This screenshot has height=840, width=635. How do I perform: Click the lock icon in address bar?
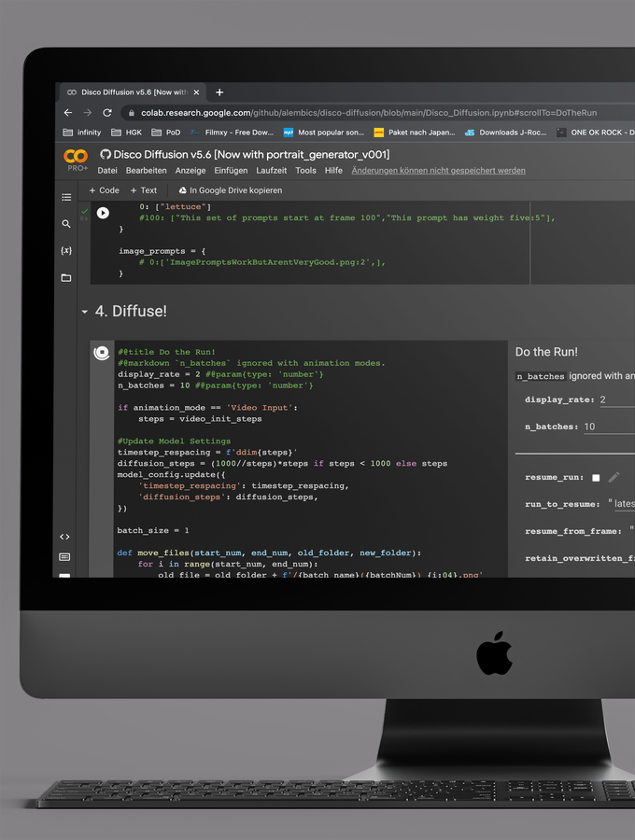pyautogui.click(x=132, y=113)
